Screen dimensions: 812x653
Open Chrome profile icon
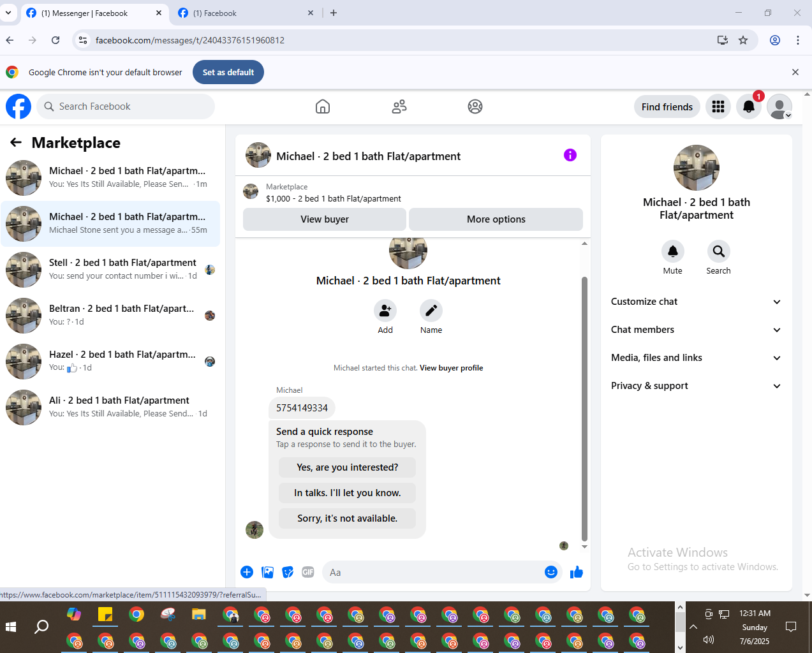pos(775,40)
